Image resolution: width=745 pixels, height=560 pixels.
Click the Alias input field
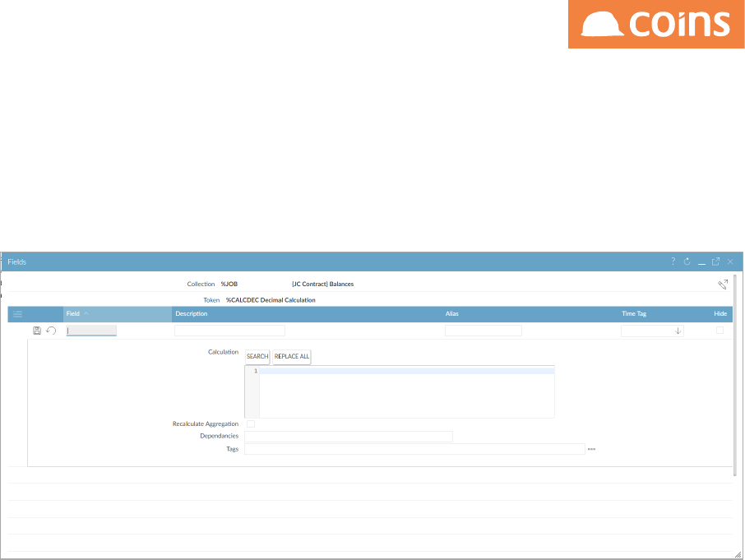(x=484, y=331)
